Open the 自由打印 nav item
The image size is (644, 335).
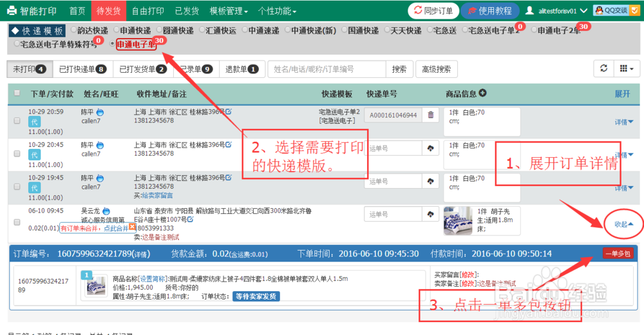tap(148, 11)
